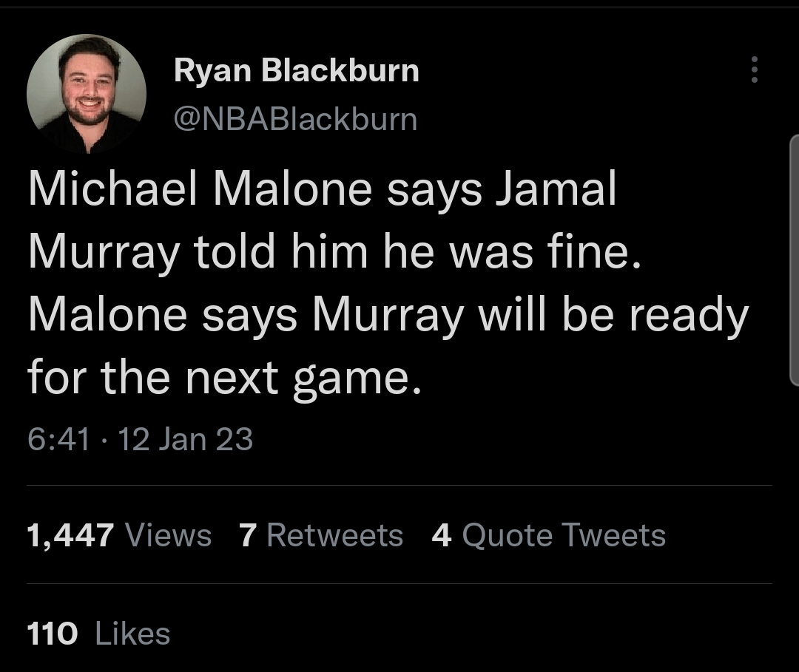The width and height of the screenshot is (799, 672).
Task: Click the @NBABlackburn handle
Action: pos(294,118)
